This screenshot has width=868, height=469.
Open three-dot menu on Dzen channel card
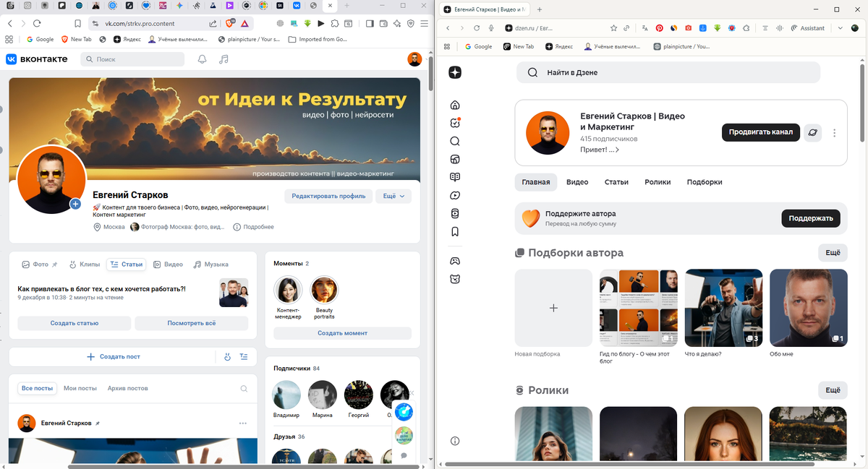(x=835, y=133)
